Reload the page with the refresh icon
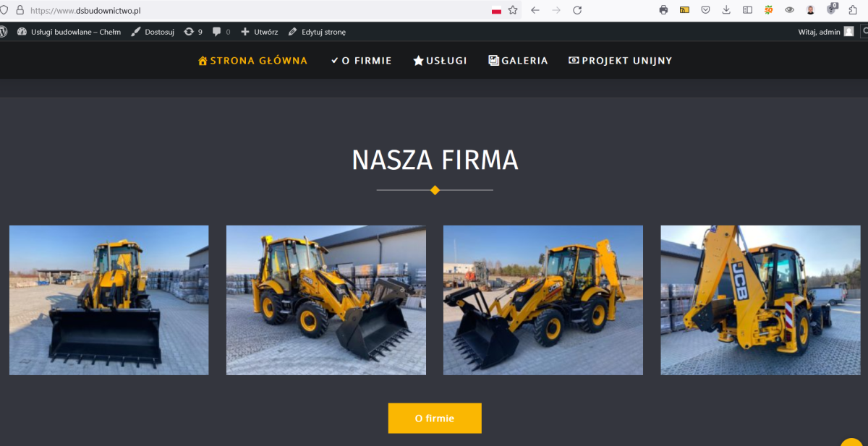 (x=577, y=10)
